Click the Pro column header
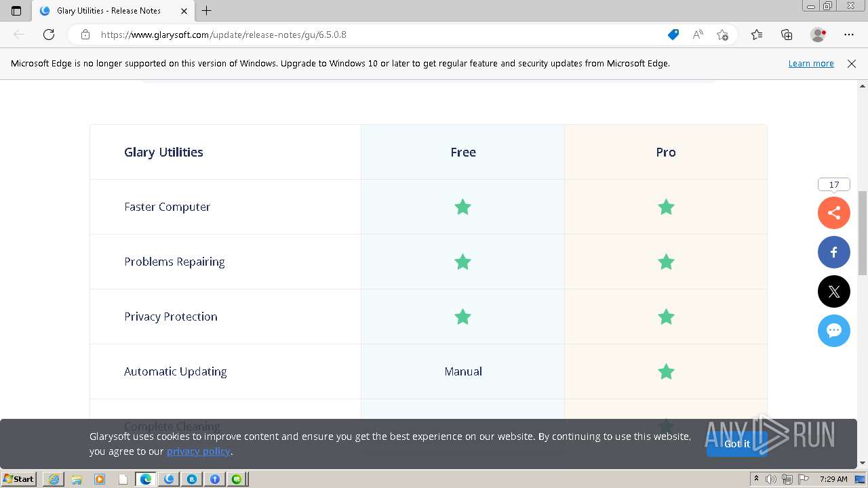The image size is (868, 488). tap(666, 152)
